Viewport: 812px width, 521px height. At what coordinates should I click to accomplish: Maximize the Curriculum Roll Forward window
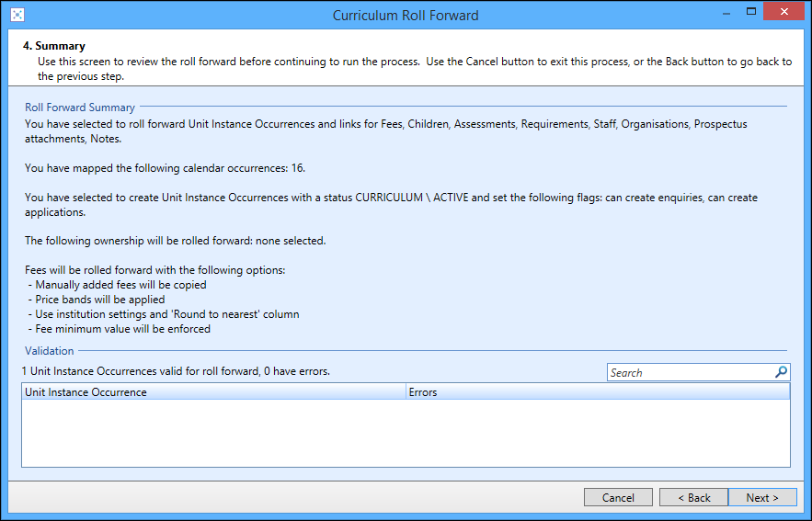tap(751, 12)
